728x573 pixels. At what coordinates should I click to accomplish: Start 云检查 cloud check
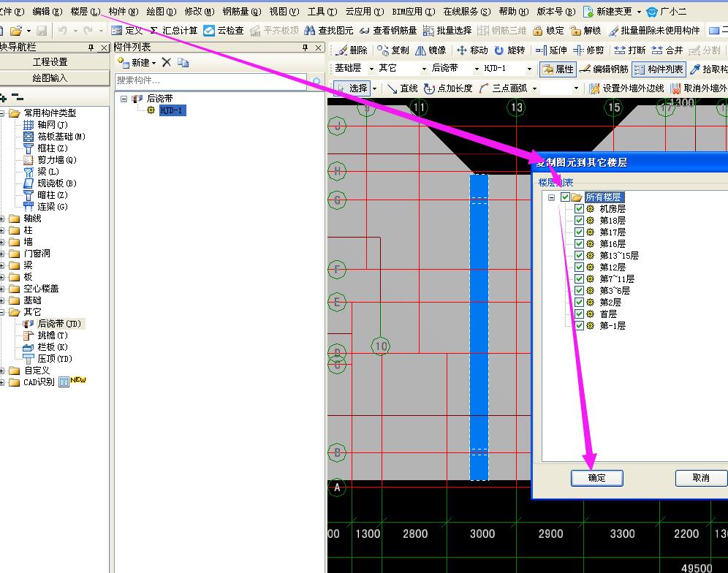pyautogui.click(x=224, y=31)
